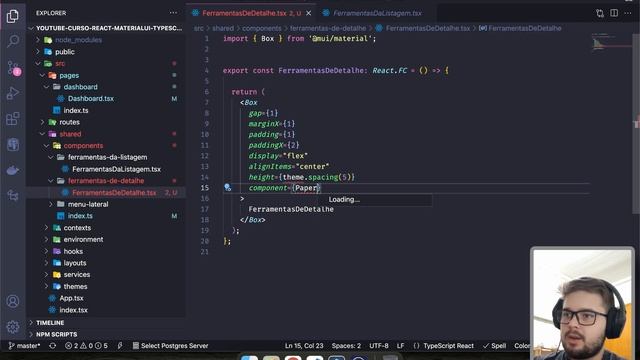The image size is (640, 360).
Task: Expand the TIMELINE section
Action: (x=50, y=323)
